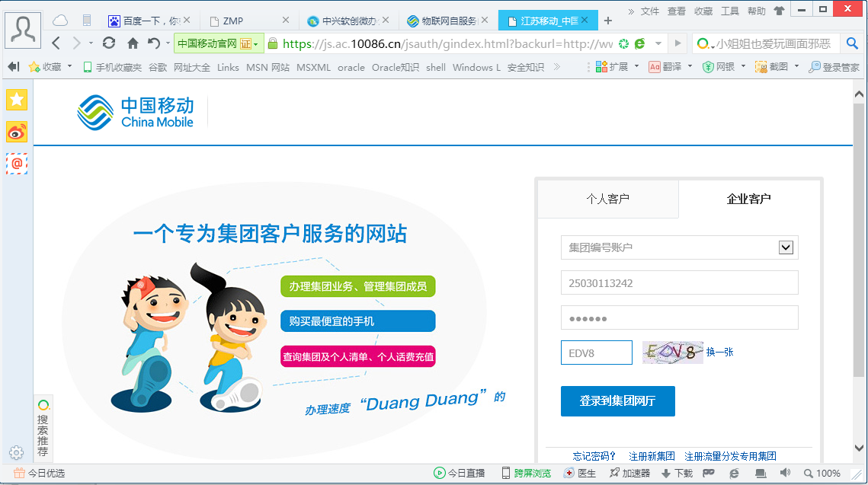Switch to the 中兴软创 tab
Viewport: 868px width, 485px height.
coord(348,21)
